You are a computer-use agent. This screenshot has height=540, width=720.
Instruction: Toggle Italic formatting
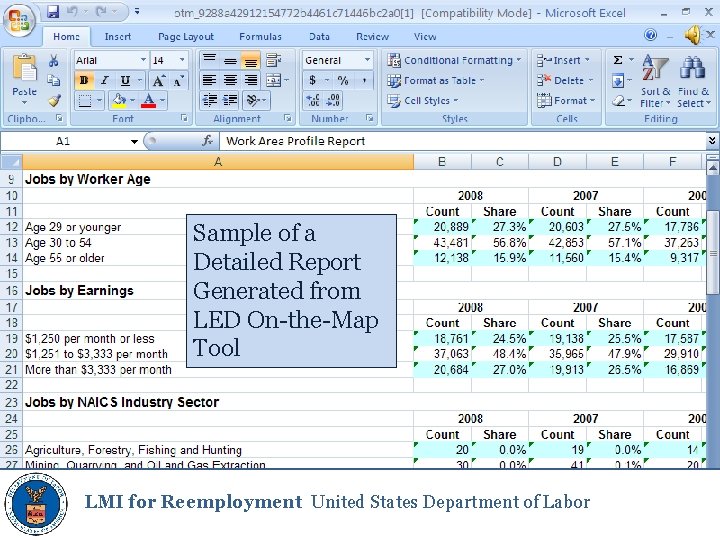tap(105, 81)
